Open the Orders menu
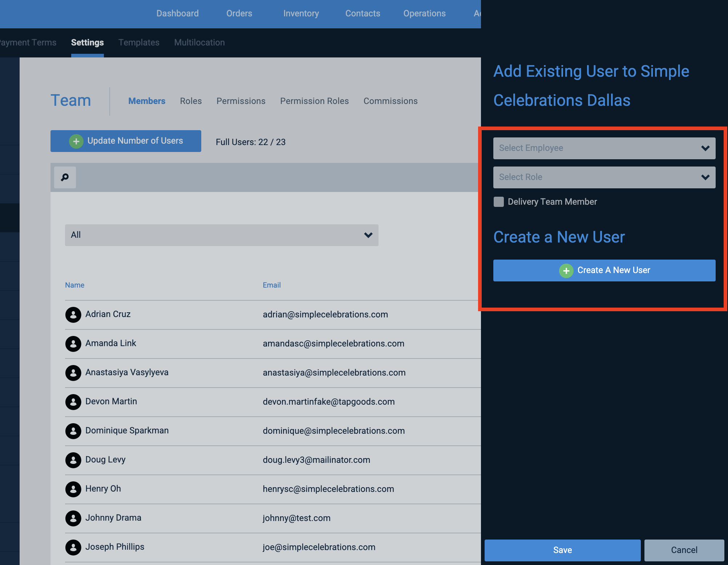 pos(239,13)
